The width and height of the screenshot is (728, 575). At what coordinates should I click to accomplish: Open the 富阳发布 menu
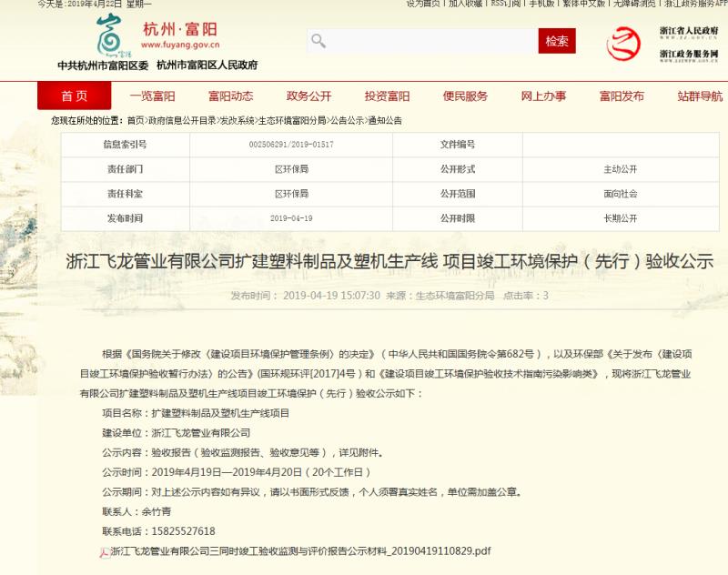click(x=622, y=96)
